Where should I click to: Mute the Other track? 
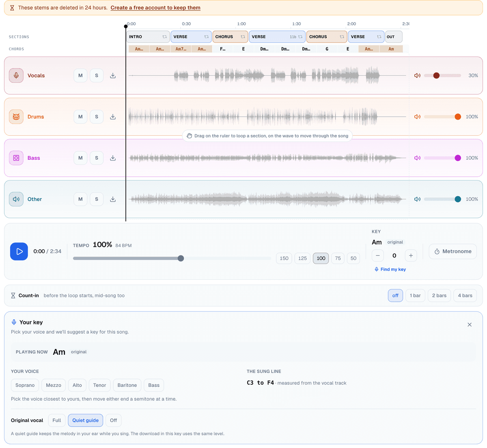(x=80, y=199)
